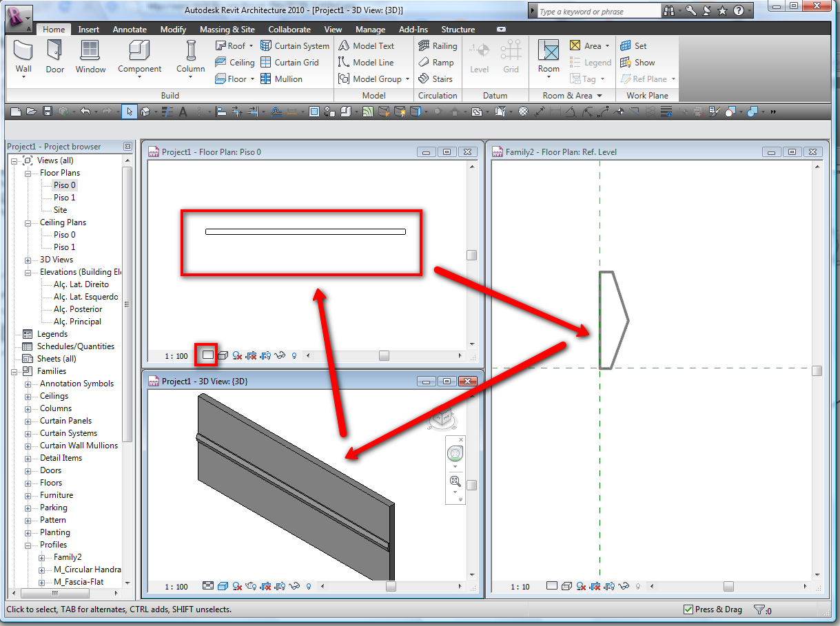This screenshot has height=626, width=840.
Task: Select the Ceiling tool
Action: [x=234, y=62]
